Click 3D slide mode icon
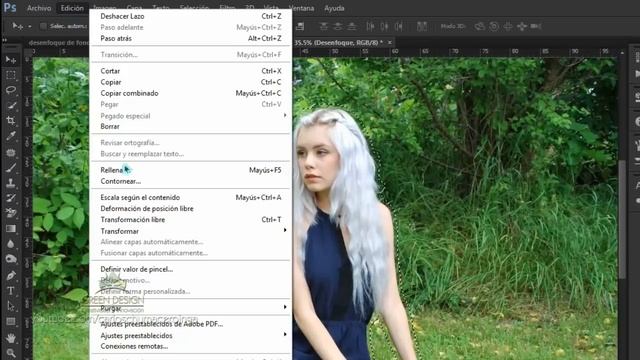 (522, 27)
